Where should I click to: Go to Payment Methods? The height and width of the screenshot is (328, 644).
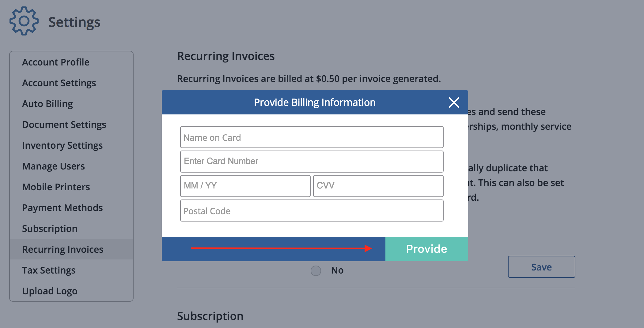(62, 208)
